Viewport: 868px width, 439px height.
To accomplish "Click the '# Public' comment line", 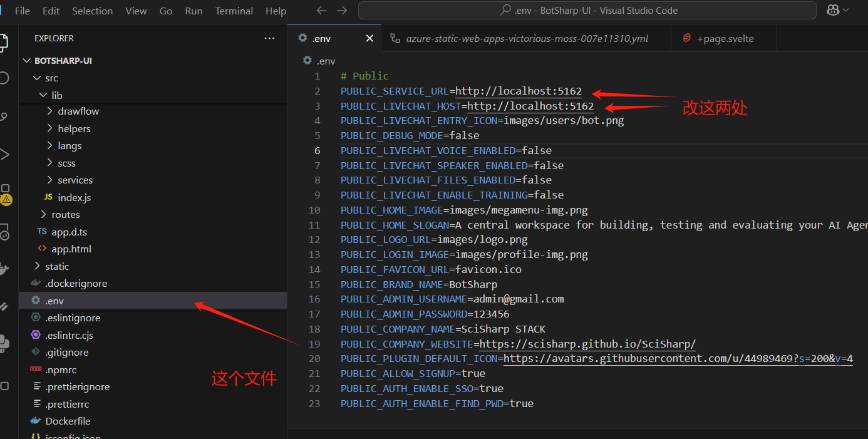I will 364,76.
